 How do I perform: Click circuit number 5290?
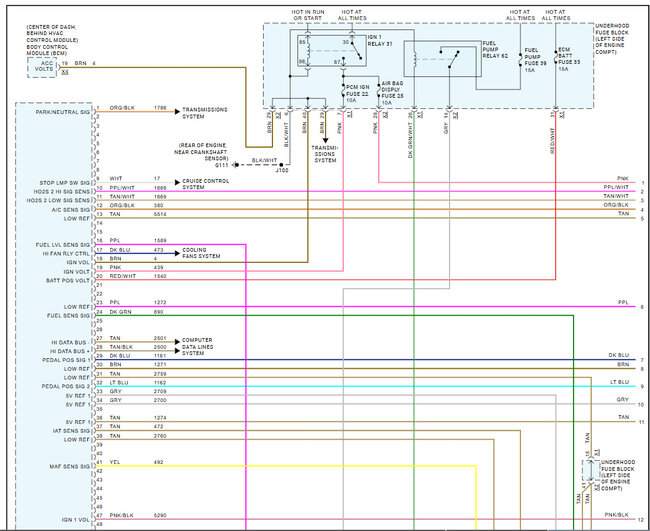click(x=160, y=515)
